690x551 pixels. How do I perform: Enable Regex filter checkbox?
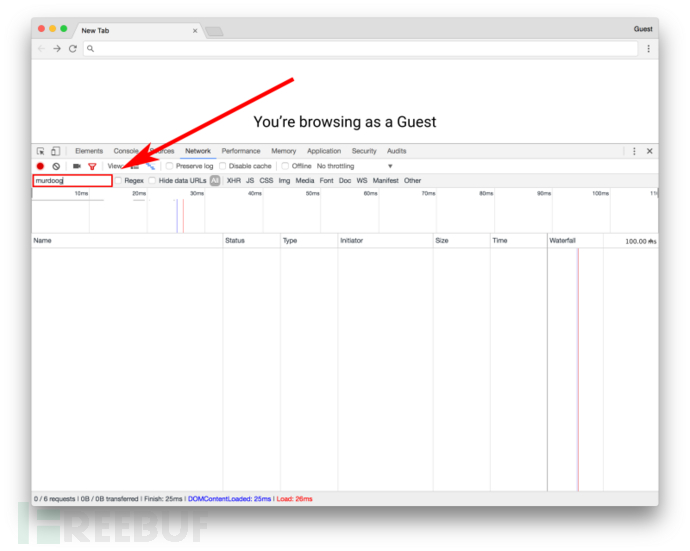click(118, 180)
